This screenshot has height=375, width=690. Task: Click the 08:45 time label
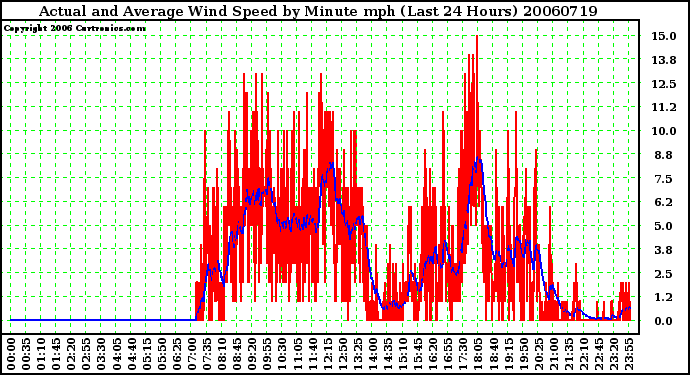click(x=237, y=354)
